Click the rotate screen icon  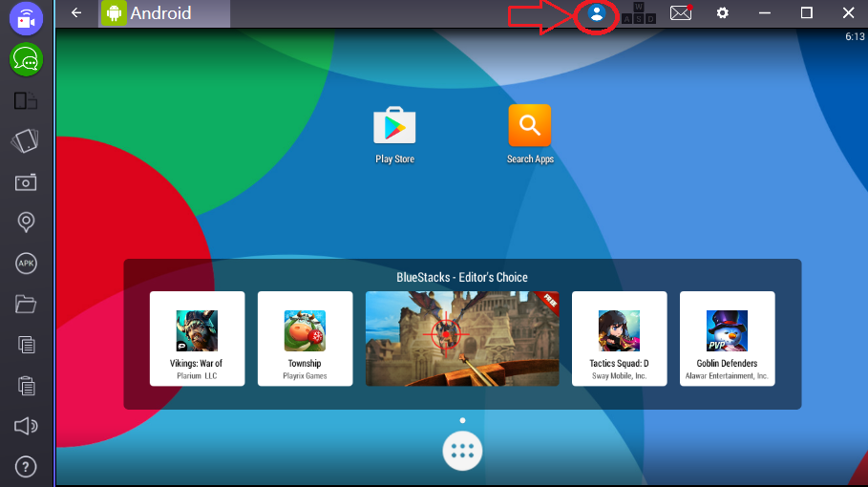tap(26, 140)
